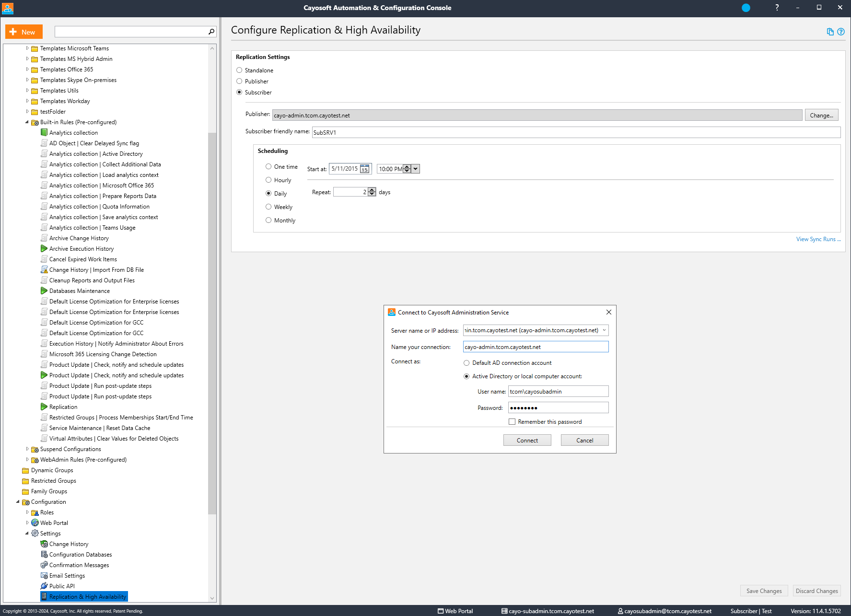
Task: Collapse the Settings node
Action: (x=27, y=534)
